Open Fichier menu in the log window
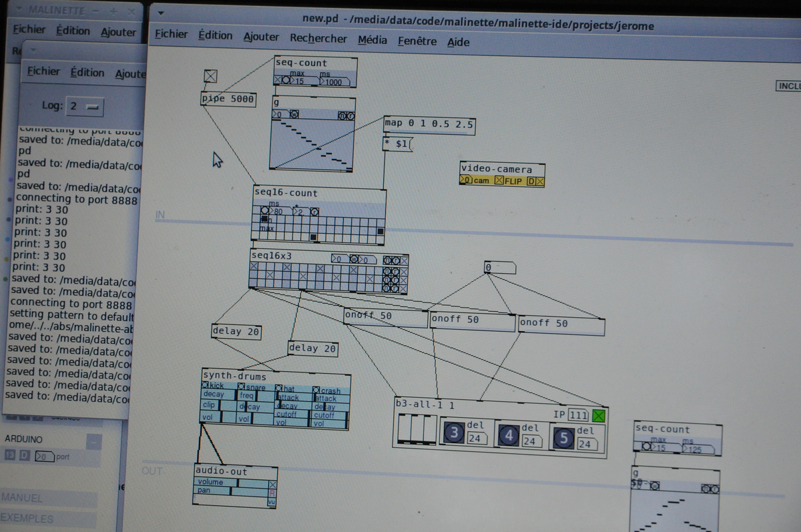801x532 pixels. point(43,71)
